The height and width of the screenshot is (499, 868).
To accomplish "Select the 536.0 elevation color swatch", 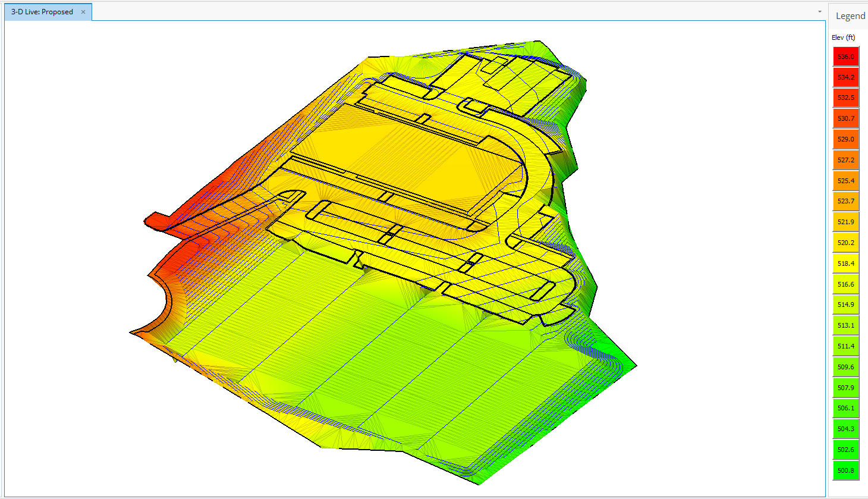I will (x=845, y=56).
